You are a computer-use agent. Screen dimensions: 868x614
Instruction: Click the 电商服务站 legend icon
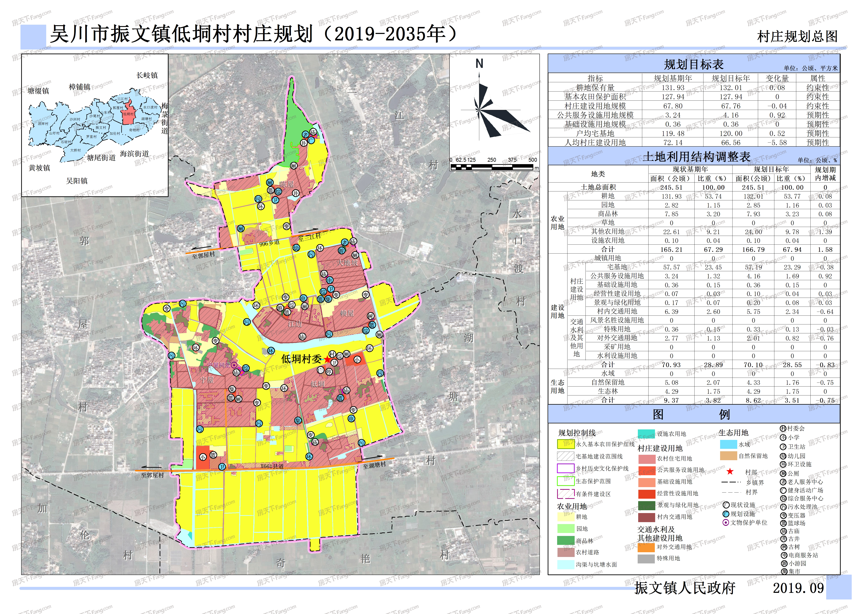(784, 555)
